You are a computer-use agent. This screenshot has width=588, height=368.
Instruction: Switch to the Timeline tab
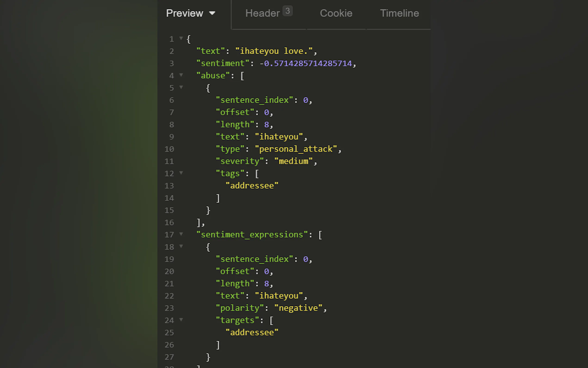399,13
